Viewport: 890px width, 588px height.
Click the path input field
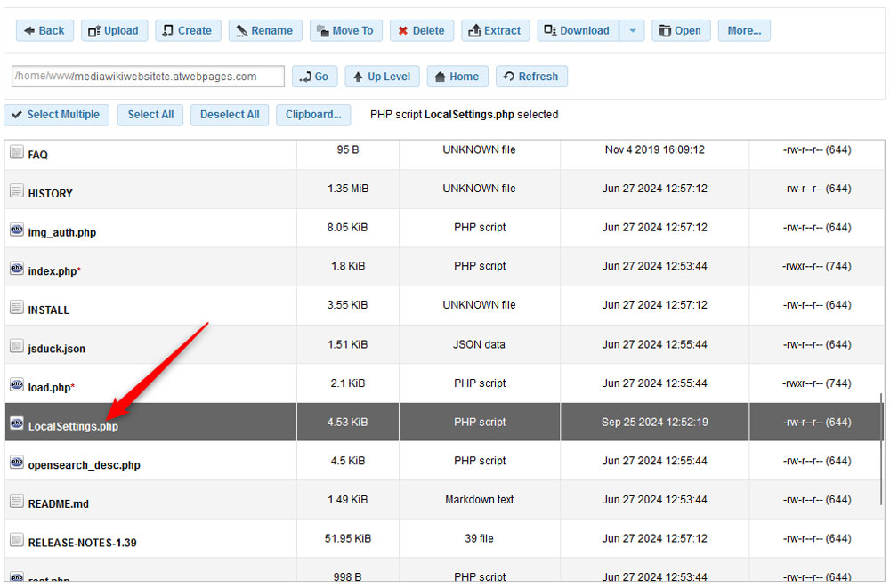point(147,76)
